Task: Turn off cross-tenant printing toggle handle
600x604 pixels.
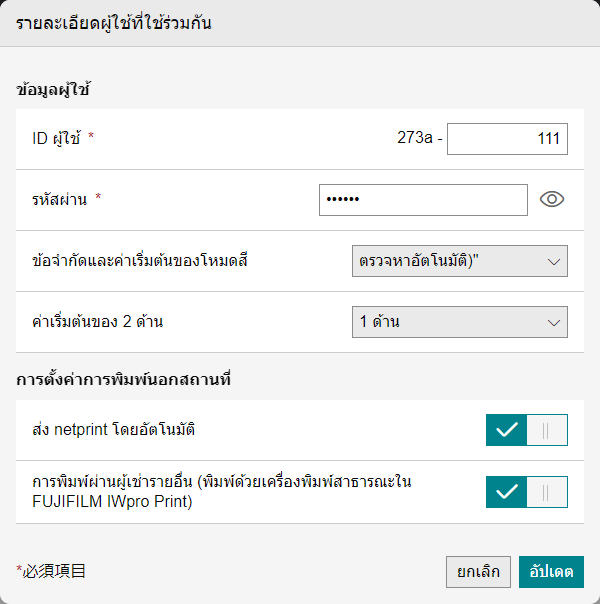Action: coord(547,492)
